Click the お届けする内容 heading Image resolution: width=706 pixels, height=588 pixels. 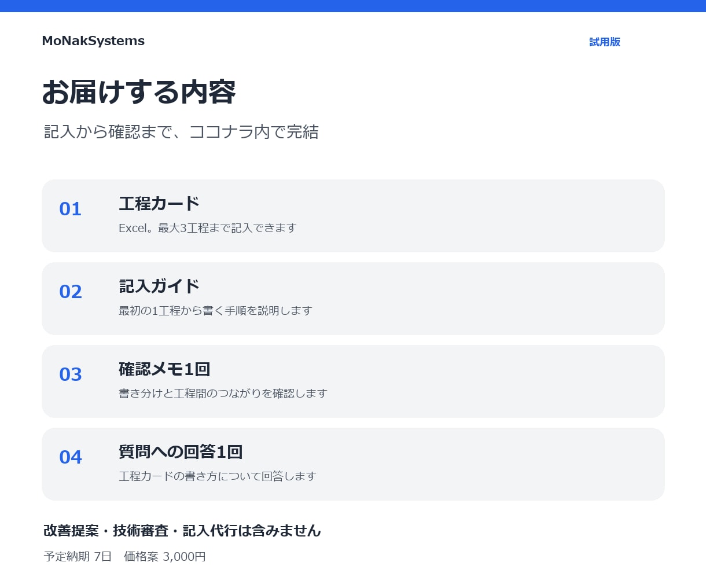point(139,92)
